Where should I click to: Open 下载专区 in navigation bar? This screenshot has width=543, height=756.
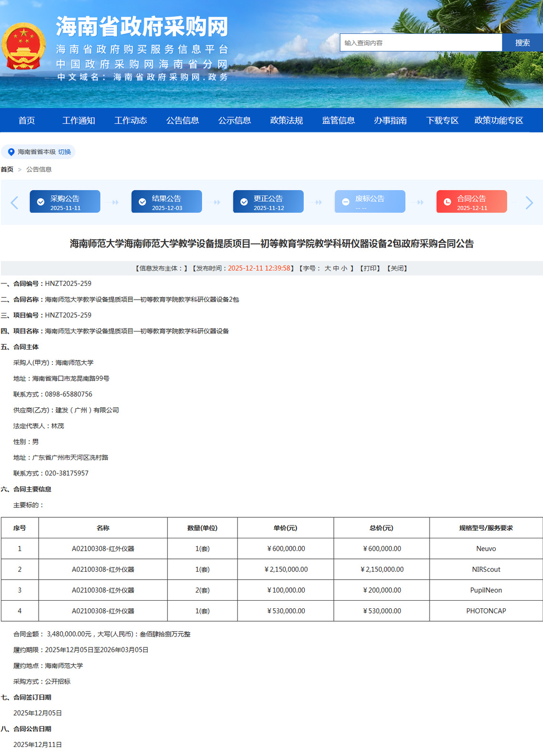[442, 121]
